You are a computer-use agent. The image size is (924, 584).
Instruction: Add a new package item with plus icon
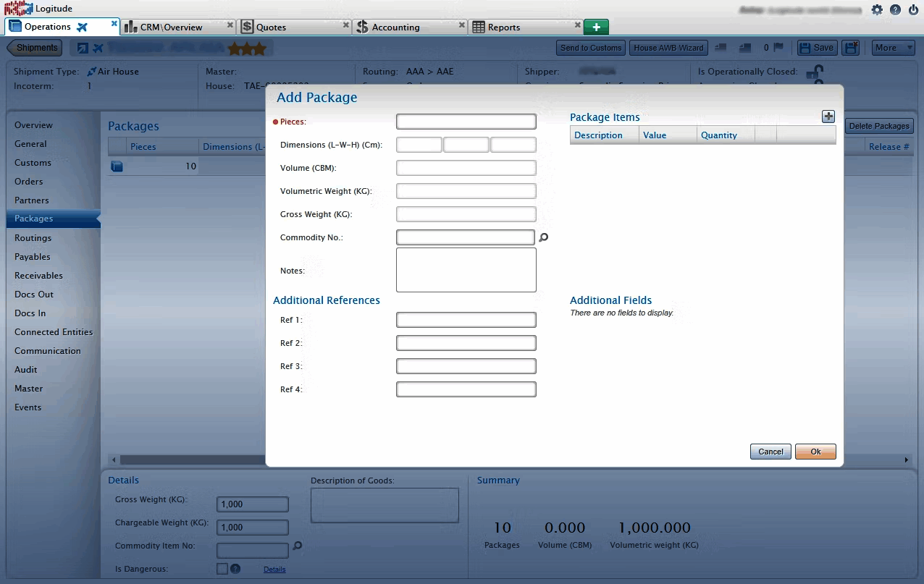[x=828, y=117]
